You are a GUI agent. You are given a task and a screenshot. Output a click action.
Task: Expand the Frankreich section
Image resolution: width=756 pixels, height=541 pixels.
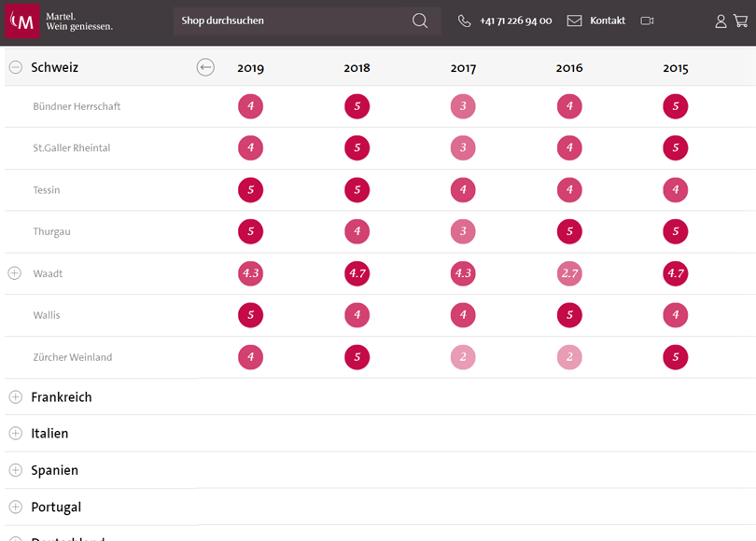click(15, 397)
